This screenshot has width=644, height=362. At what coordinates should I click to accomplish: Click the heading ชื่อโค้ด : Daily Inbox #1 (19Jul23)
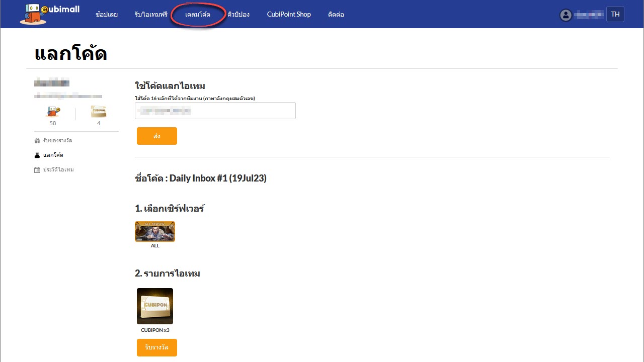[201, 178]
